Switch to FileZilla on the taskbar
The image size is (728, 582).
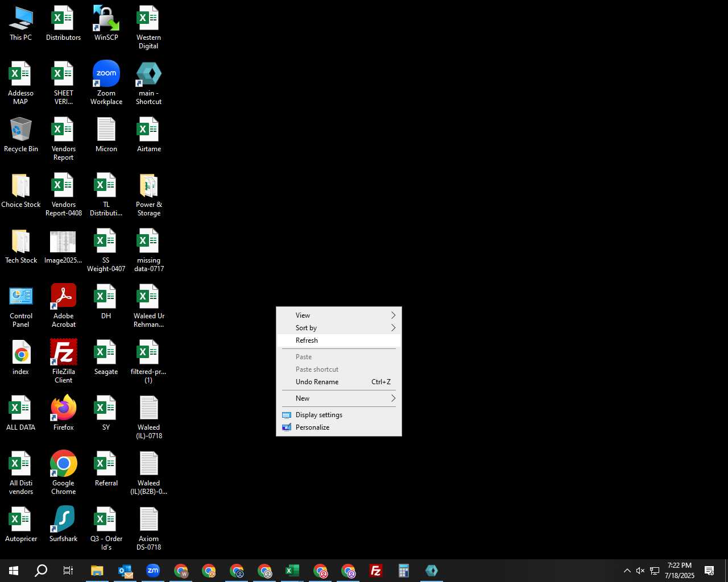376,571
